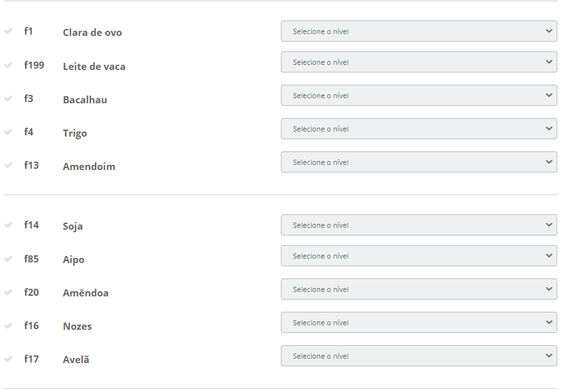Expand the Soja level dropdown
Screen dimensions: 565x392
[x=419, y=225]
